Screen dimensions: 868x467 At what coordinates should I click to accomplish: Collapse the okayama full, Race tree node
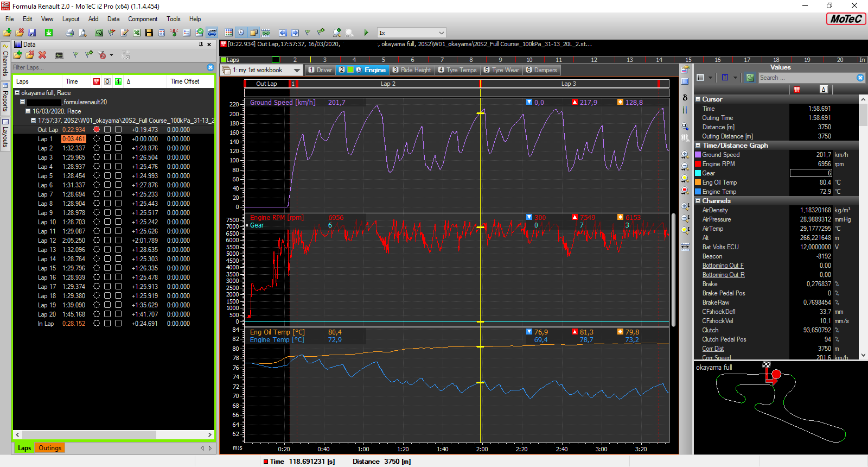[17, 93]
